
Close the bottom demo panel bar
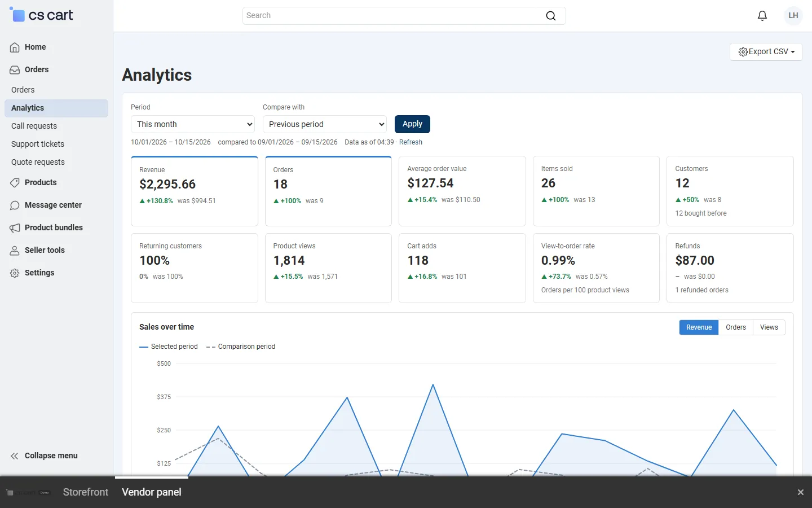(800, 492)
